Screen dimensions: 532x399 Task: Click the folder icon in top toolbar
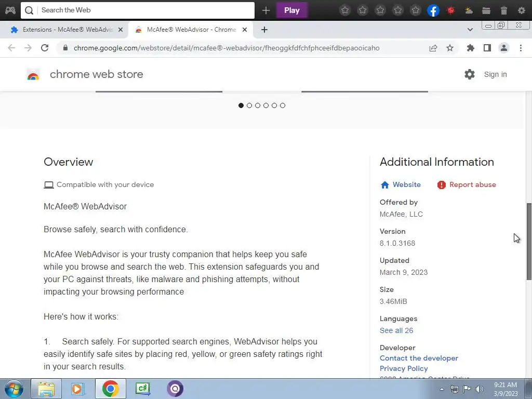click(x=486, y=10)
